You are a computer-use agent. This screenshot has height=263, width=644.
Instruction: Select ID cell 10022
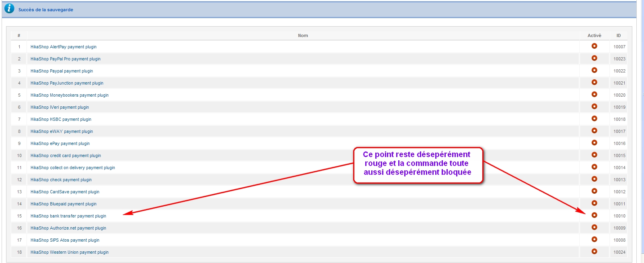(x=619, y=71)
